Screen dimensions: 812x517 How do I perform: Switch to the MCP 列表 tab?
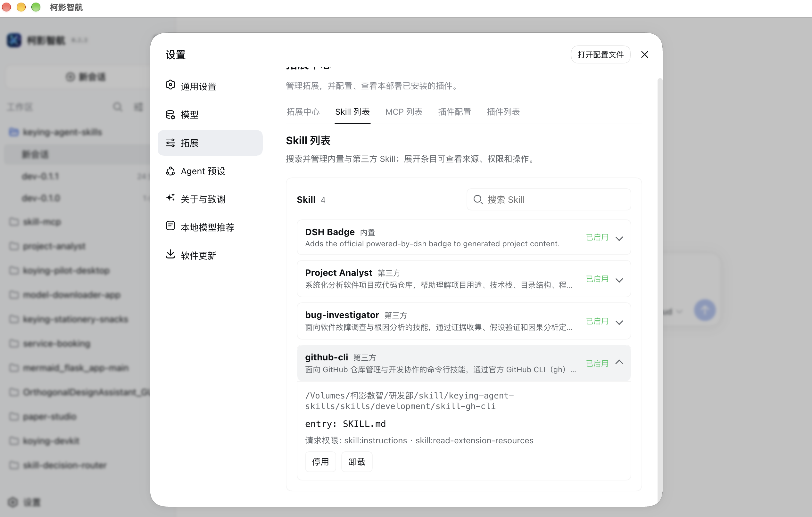pyautogui.click(x=404, y=112)
